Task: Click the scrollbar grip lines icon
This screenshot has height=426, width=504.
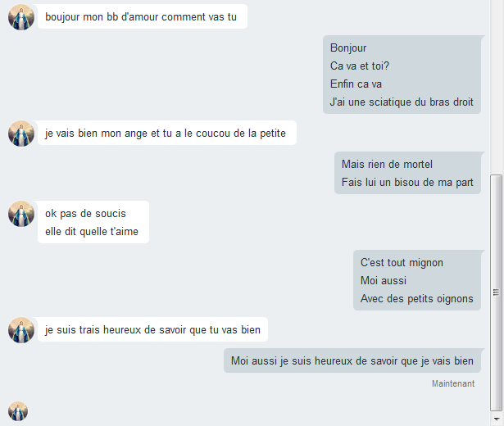Action: click(x=496, y=292)
